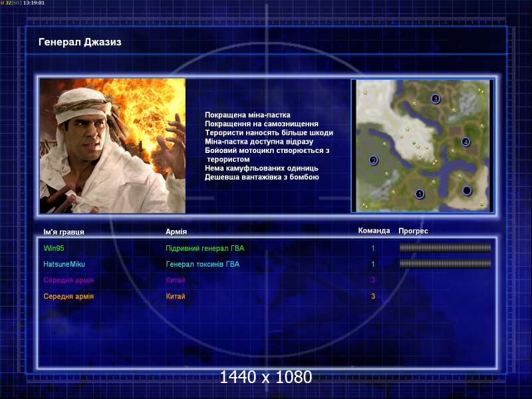Click team number 1 for HatsuneMiku
This screenshot has width=532, height=399.
[x=373, y=264]
